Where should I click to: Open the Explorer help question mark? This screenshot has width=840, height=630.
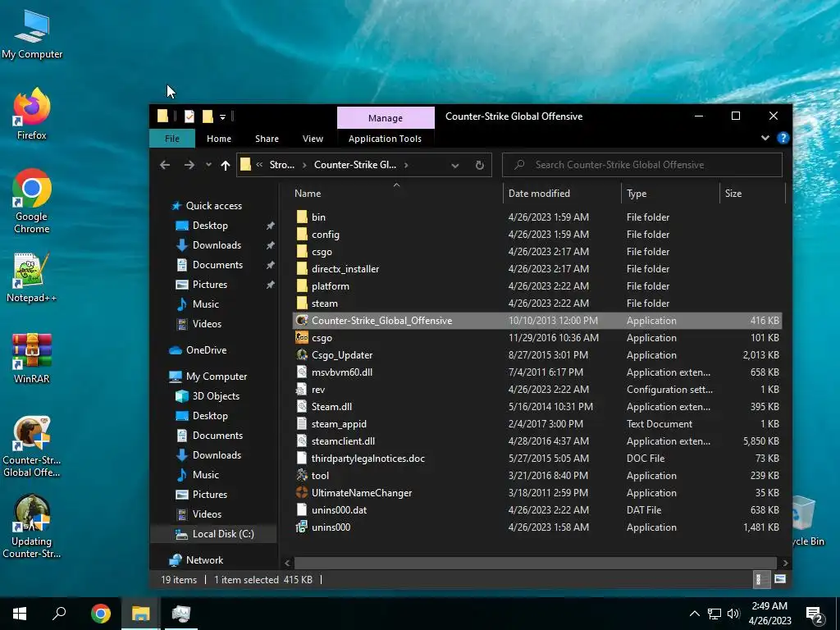[783, 138]
